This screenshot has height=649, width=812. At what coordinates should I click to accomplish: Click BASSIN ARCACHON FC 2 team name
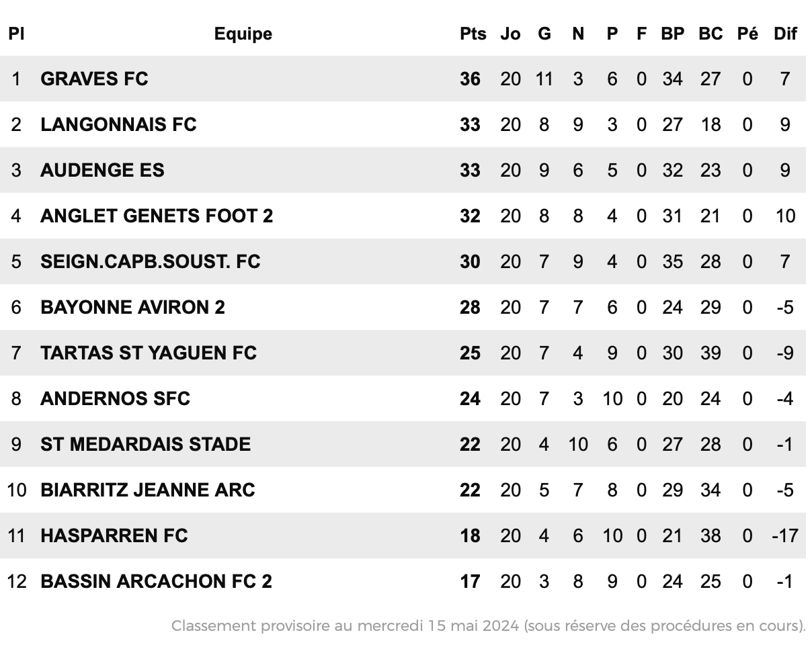tap(156, 581)
